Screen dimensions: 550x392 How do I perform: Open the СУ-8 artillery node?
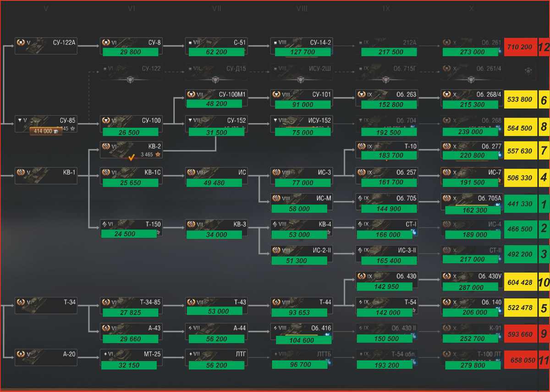(x=131, y=46)
